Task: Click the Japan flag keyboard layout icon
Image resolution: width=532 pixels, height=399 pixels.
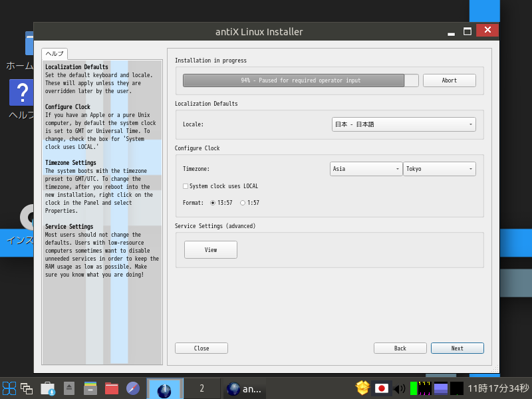Action: pos(381,388)
